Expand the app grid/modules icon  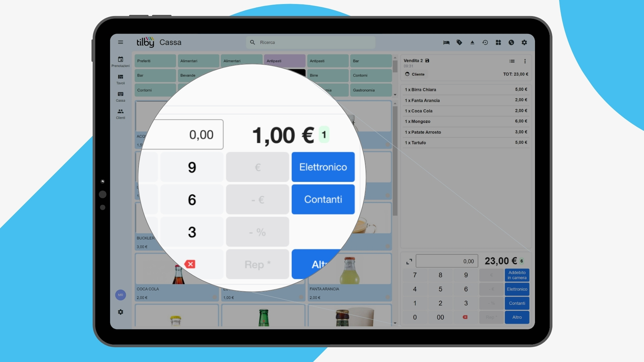tap(498, 42)
